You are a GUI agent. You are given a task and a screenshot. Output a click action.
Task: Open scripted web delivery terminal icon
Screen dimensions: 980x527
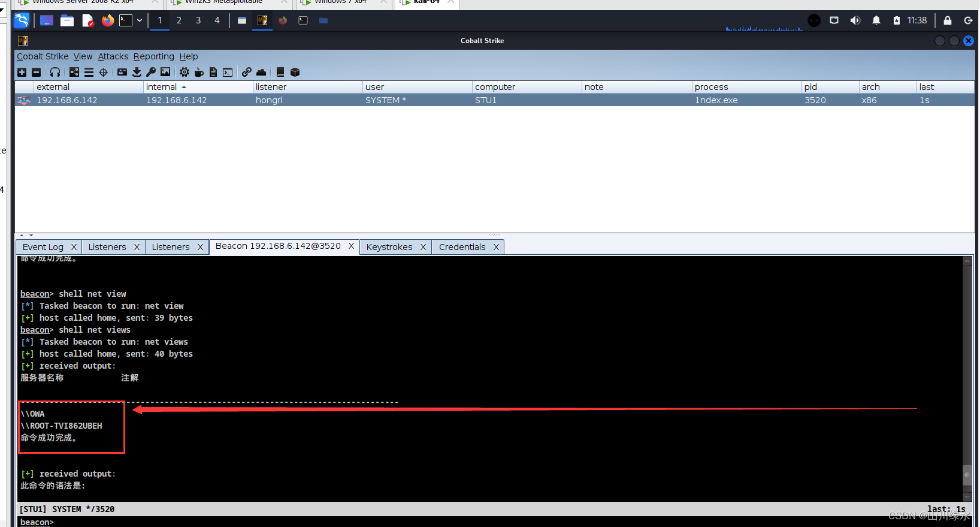click(228, 72)
